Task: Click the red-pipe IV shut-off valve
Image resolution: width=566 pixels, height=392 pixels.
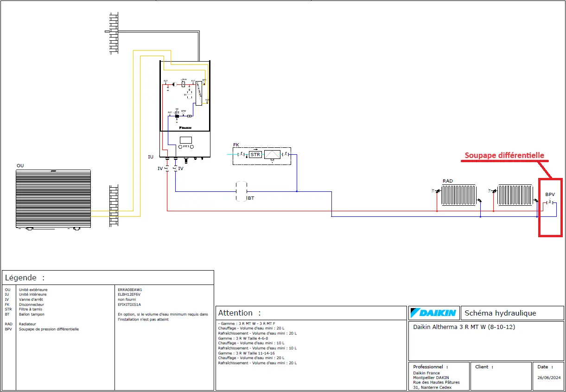Action: [x=167, y=169]
